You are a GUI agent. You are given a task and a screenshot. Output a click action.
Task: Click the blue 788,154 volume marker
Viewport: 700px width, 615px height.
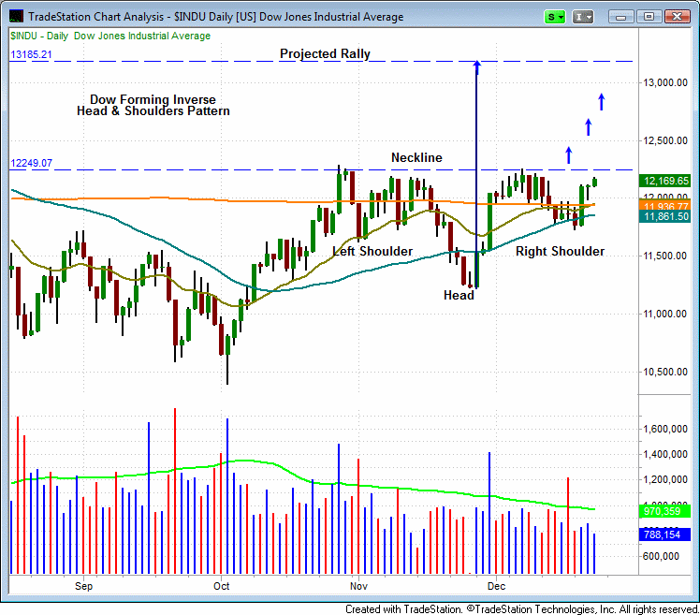point(664,534)
